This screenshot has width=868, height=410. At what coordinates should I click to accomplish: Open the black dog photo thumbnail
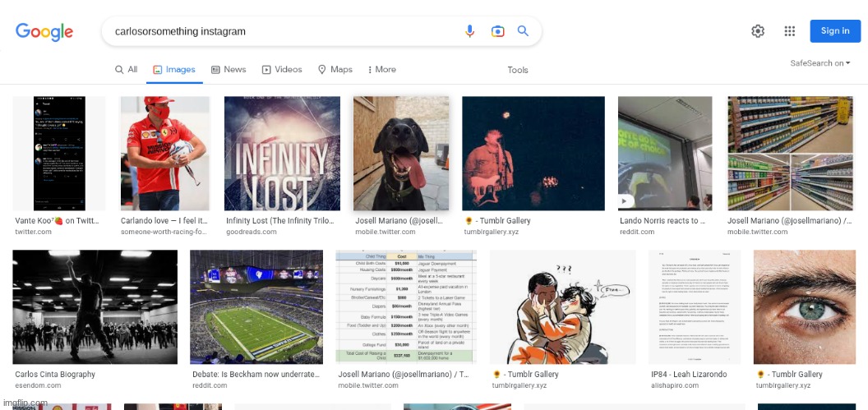coord(401,154)
